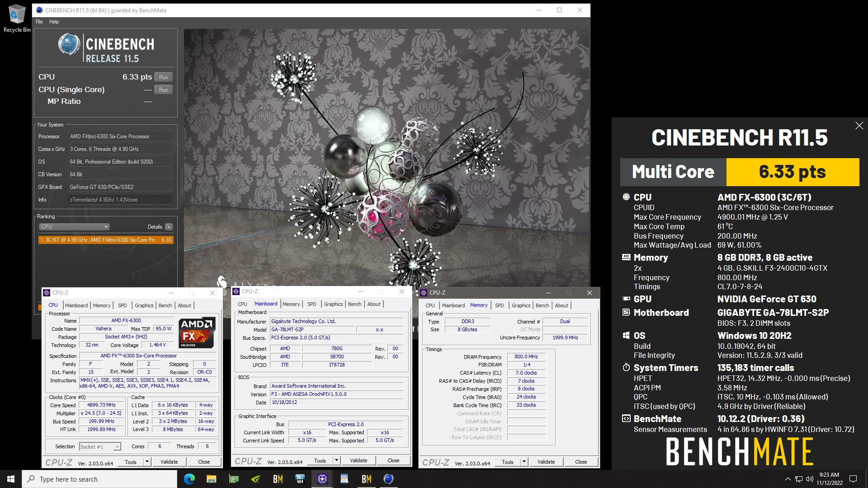Open the NVIDIA taskbar icon
Image resolution: width=868 pixels, height=488 pixels.
(255, 479)
